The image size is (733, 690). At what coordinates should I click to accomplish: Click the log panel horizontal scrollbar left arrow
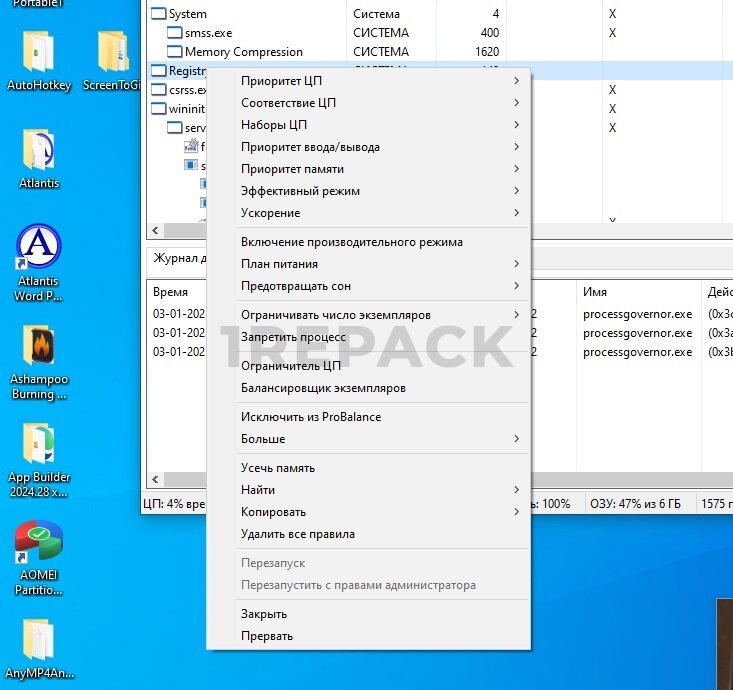pos(154,480)
